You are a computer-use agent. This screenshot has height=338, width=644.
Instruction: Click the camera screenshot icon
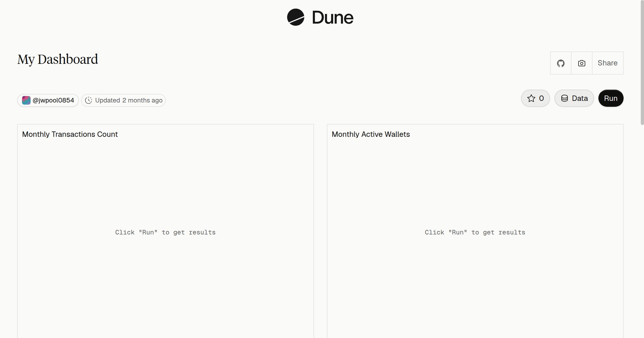click(582, 63)
